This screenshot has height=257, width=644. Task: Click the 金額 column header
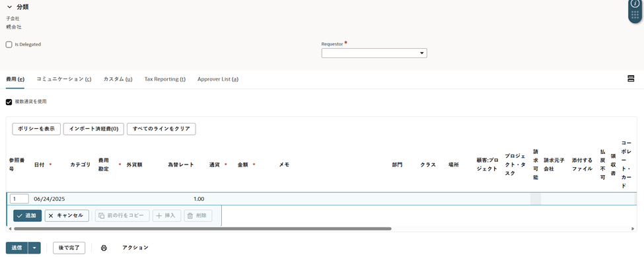pos(242,165)
